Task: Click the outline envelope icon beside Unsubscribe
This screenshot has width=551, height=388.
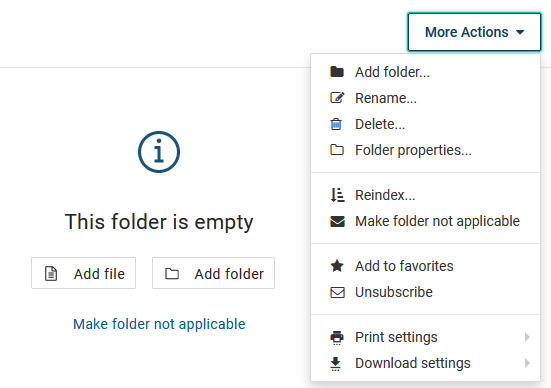Action: click(x=337, y=292)
